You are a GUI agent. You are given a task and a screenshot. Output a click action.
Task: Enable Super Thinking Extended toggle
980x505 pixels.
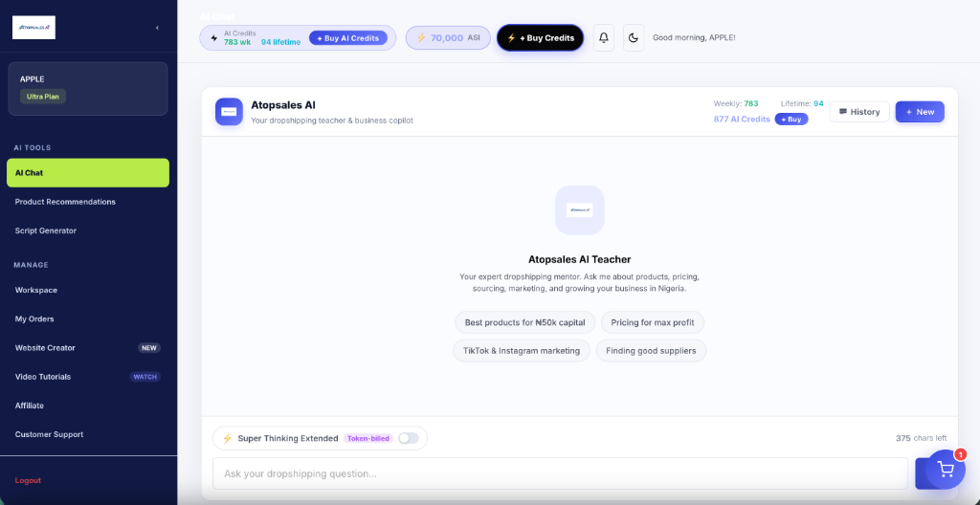tap(408, 438)
